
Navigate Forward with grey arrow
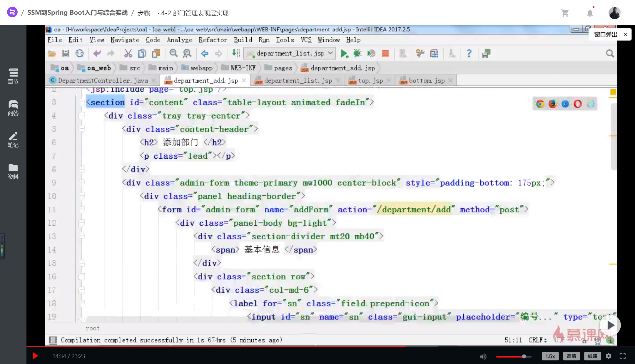pos(218,53)
